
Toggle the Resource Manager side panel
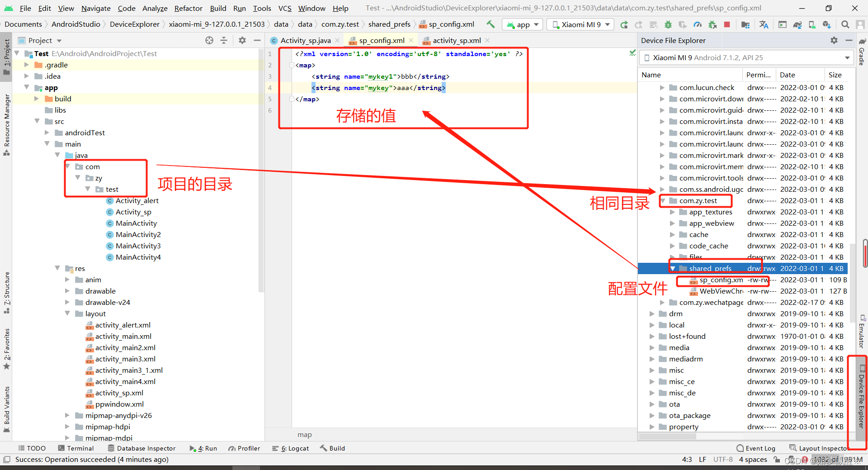click(x=7, y=125)
